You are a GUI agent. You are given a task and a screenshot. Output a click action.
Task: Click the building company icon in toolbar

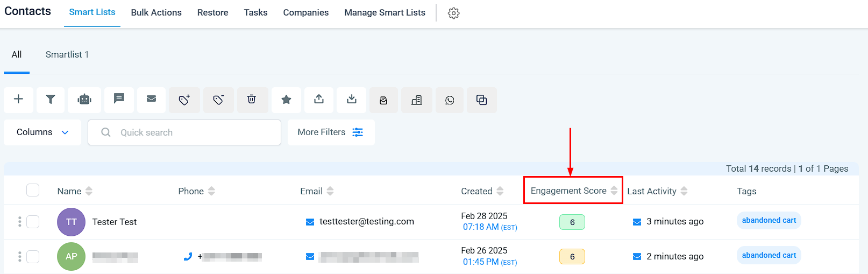[417, 100]
